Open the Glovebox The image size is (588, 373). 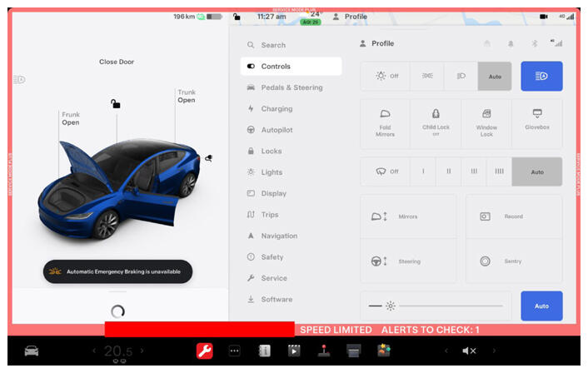pos(537,124)
